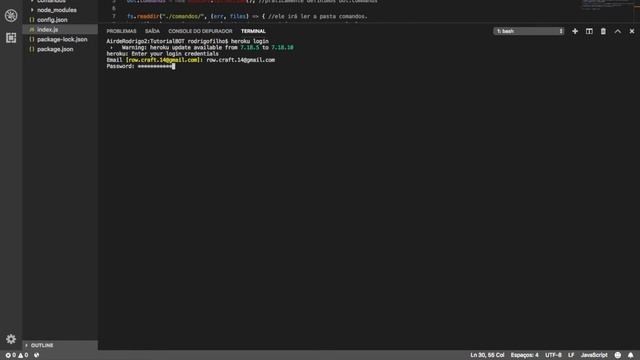Expand the node_modules folder
Viewport: 640px width, 360px height.
(x=57, y=10)
